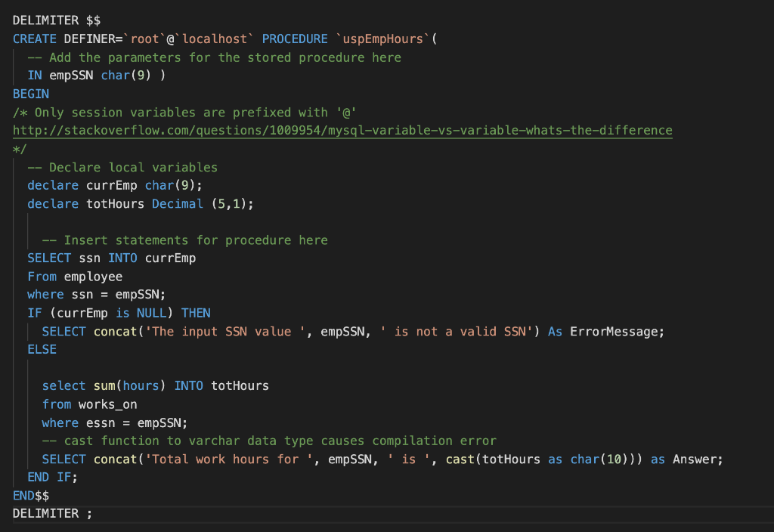Click the line 'IN empSSN char(9) )'
Image resolution: width=774 pixels, height=532 pixels.
[x=97, y=76]
